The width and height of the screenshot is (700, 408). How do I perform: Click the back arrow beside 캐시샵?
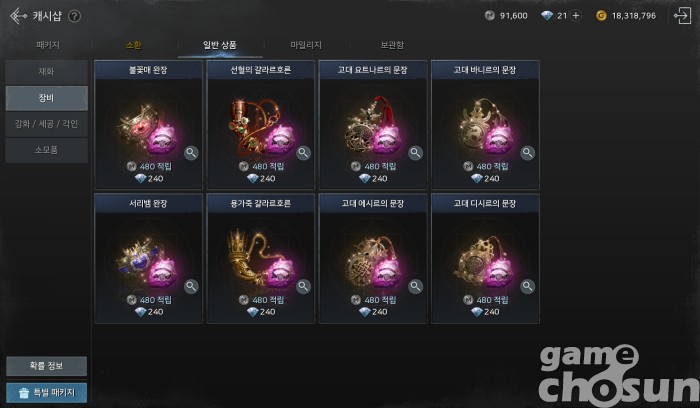point(18,16)
